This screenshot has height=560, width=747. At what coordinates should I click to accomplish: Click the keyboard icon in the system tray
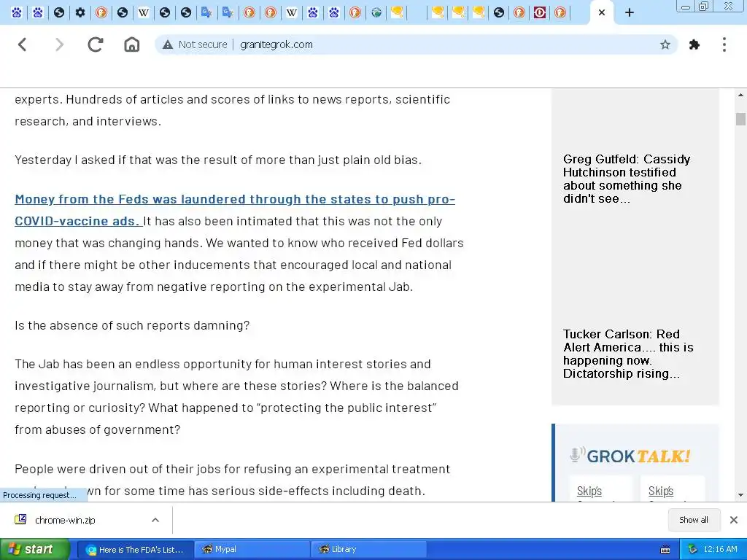(x=665, y=550)
